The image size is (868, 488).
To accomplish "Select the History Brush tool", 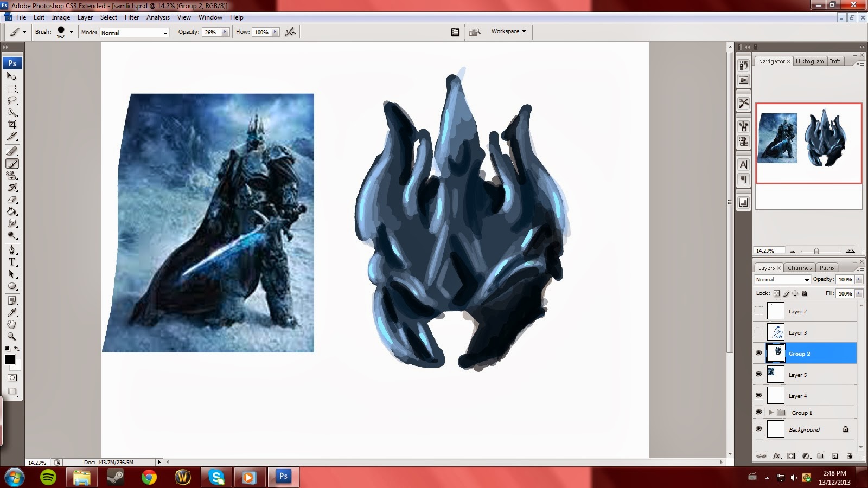I will [x=12, y=188].
